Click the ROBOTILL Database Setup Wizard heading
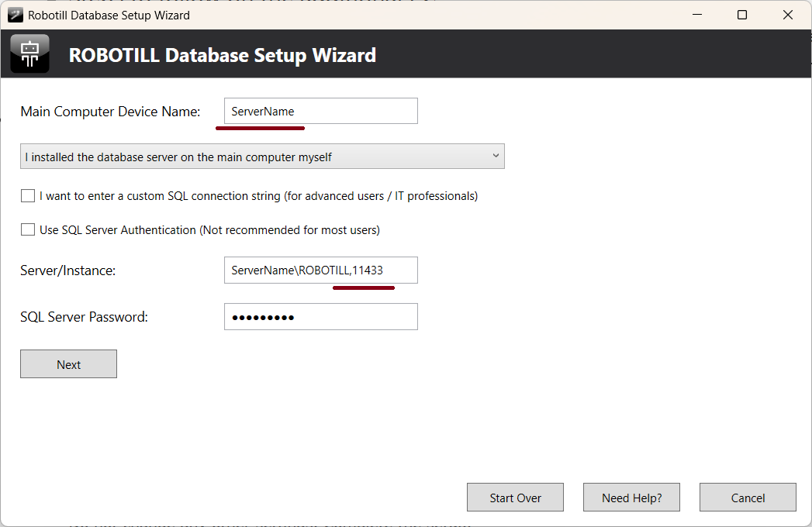Image resolution: width=812 pixels, height=527 pixels. tap(223, 56)
